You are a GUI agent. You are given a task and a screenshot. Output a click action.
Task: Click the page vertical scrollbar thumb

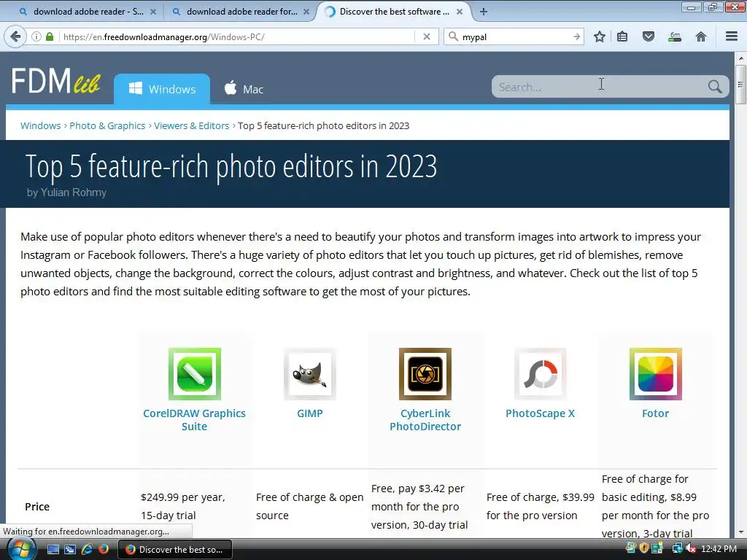click(x=740, y=85)
